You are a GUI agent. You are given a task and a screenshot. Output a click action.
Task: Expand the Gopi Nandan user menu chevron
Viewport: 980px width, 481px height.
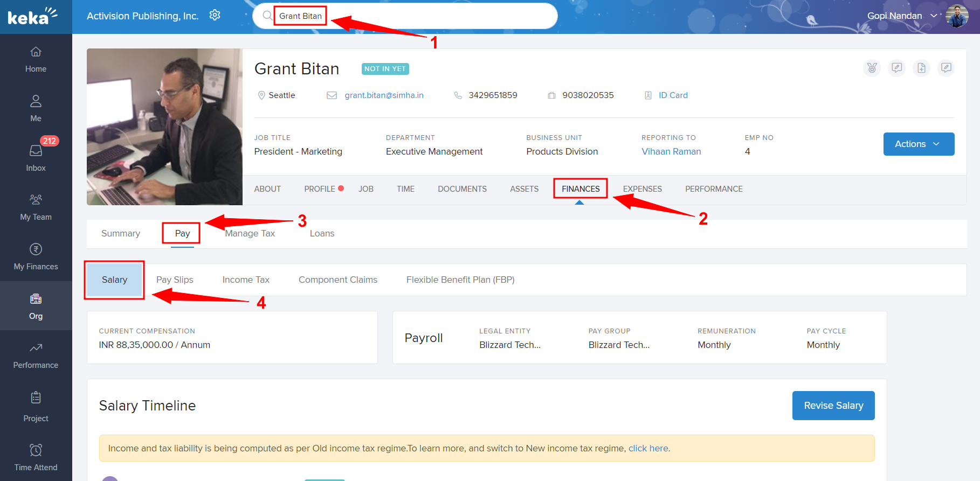(934, 16)
